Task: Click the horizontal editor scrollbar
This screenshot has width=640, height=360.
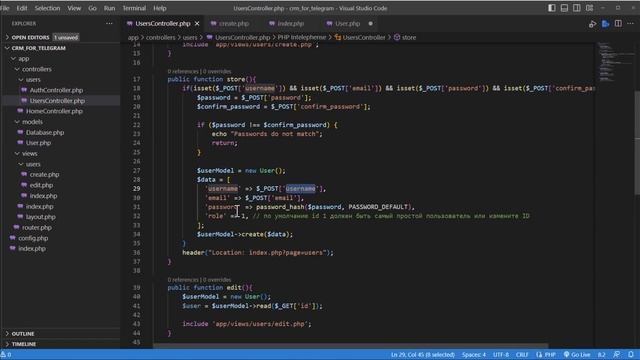Action: pyautogui.click(x=351, y=346)
